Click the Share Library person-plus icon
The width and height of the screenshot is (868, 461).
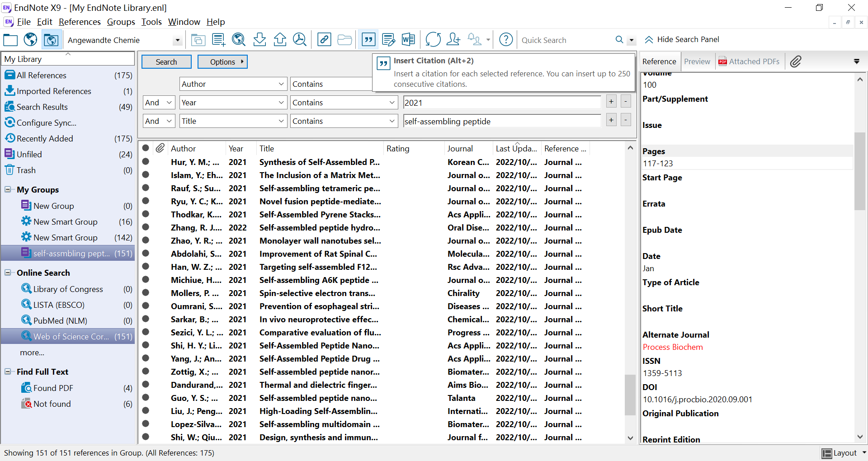tap(453, 40)
